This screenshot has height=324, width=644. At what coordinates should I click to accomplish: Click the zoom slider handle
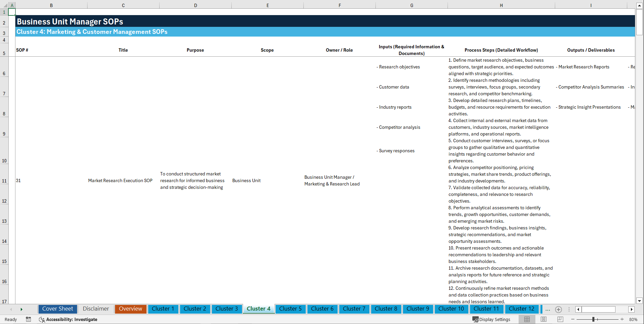point(593,319)
